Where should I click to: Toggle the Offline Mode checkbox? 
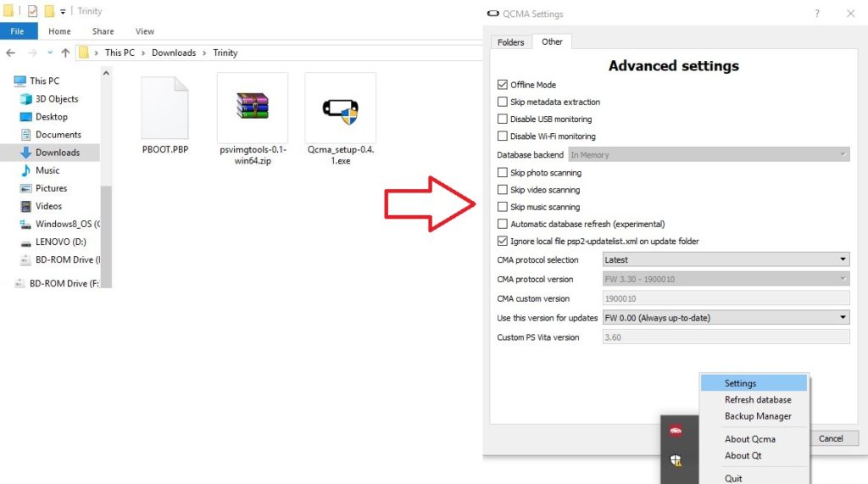(x=502, y=85)
